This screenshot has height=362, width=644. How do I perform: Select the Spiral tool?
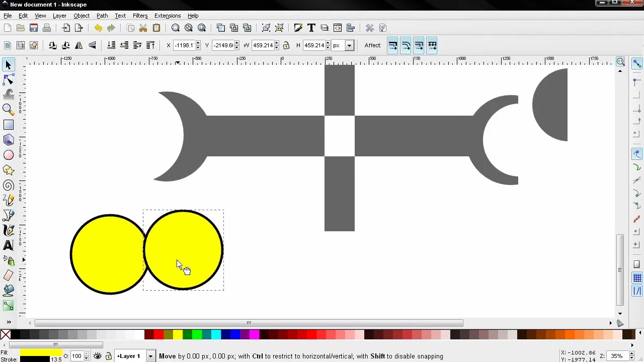pyautogui.click(x=8, y=186)
